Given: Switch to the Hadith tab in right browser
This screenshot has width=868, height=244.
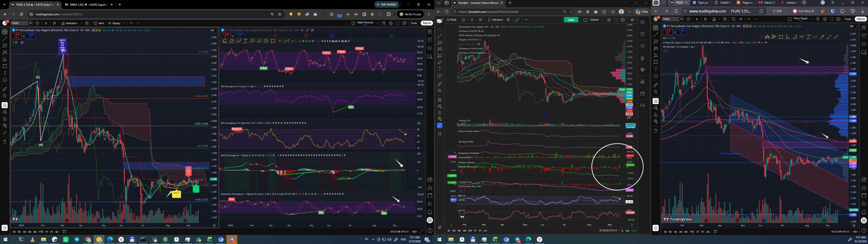Looking at the screenshot, I should pos(723,3).
